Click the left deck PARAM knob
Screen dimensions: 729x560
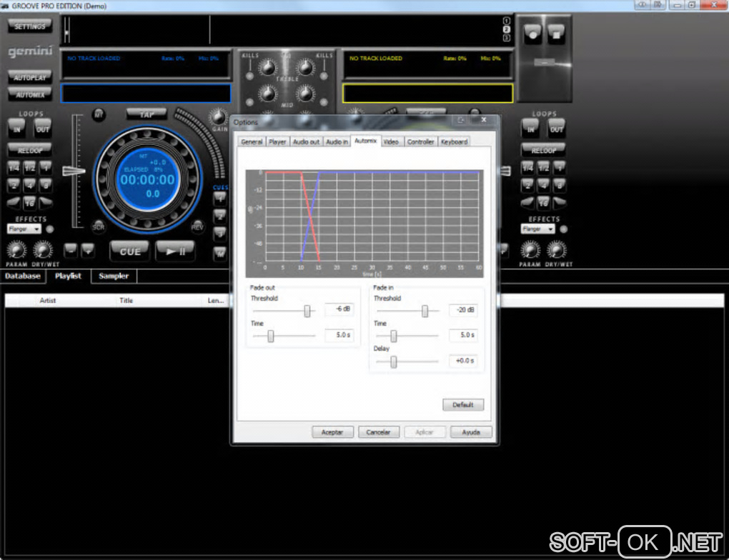pos(16,250)
